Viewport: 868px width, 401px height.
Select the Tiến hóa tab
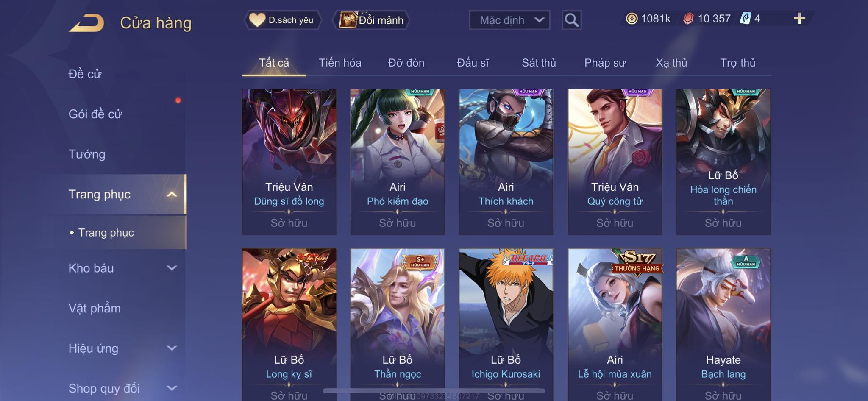(x=340, y=63)
